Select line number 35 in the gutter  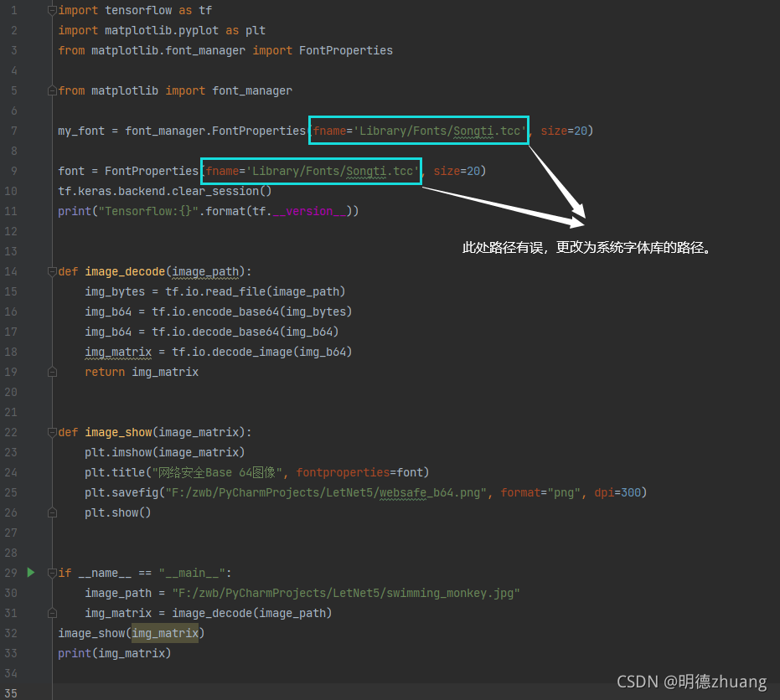11,693
